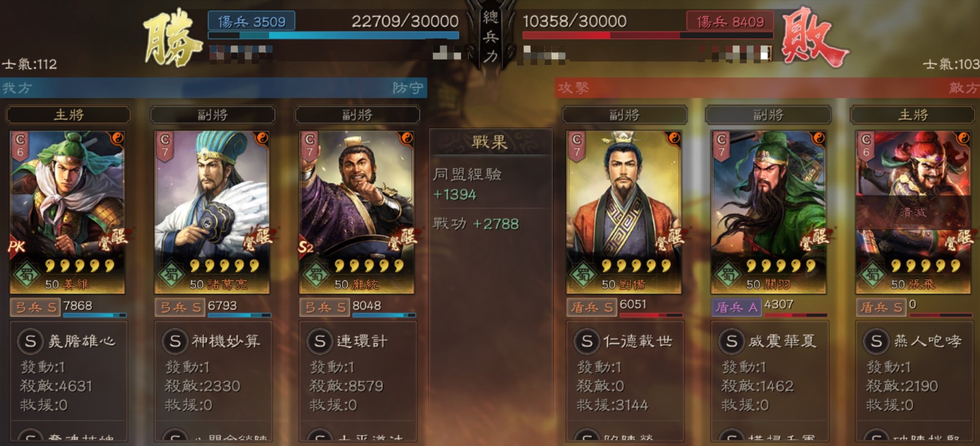
Task: Click 弓兵 S troop tag under 姜維
Action: [x=35, y=307]
